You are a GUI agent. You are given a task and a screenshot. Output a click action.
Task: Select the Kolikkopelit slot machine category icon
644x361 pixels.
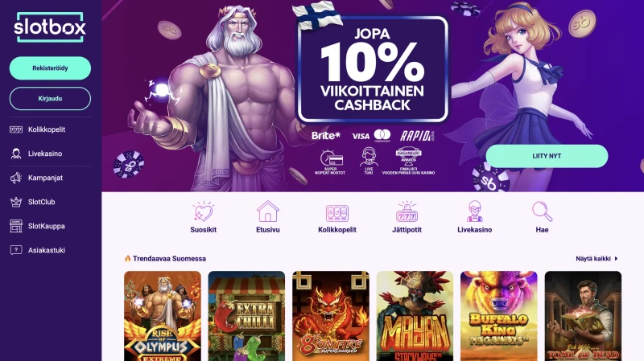point(337,213)
